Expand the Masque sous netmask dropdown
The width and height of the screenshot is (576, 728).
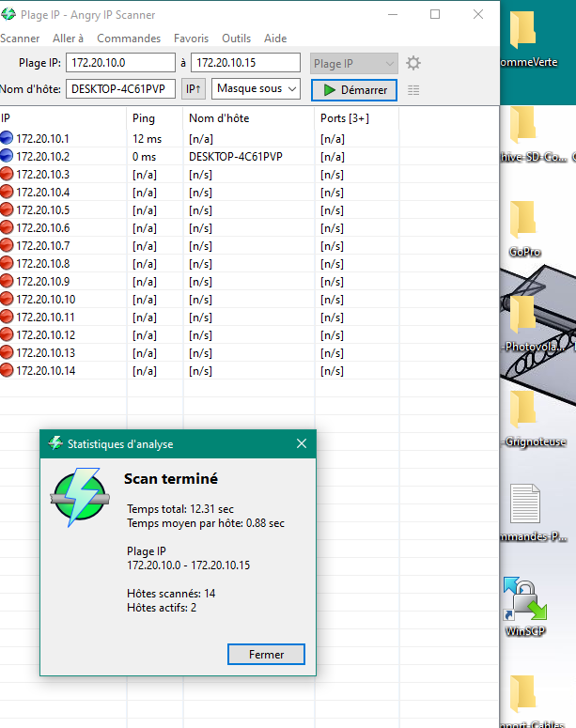(x=256, y=88)
